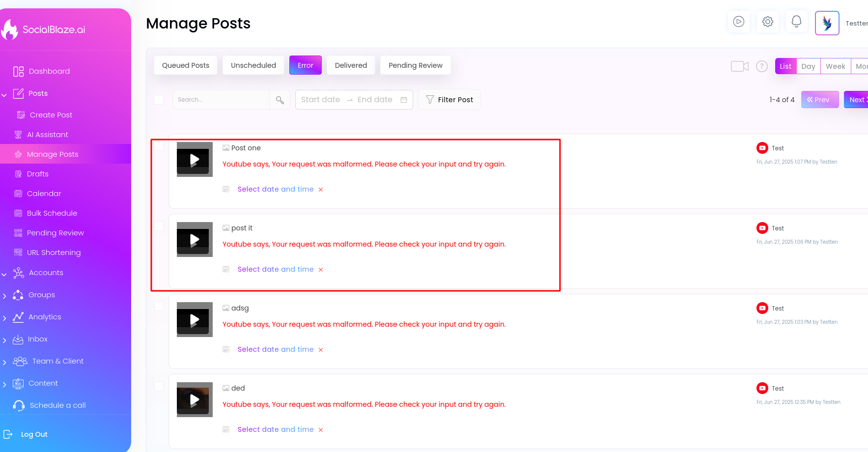The width and height of the screenshot is (868, 452).
Task: Toggle the select-all posts checkbox
Action: 159,99
